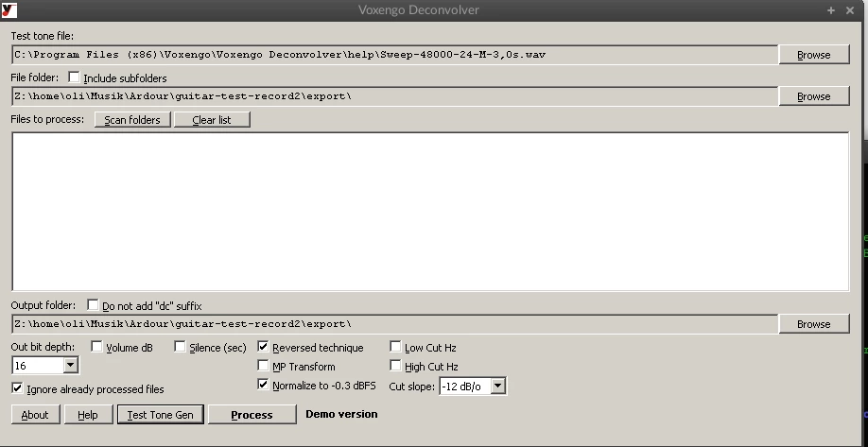Open the Test Tone Gen tool
Screen dimensions: 868x447
[161, 415]
